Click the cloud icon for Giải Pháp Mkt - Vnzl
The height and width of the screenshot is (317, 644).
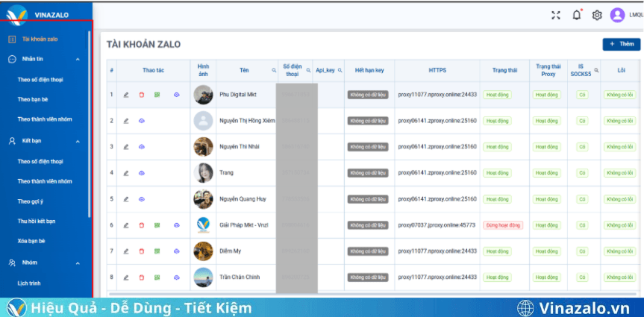tap(177, 225)
